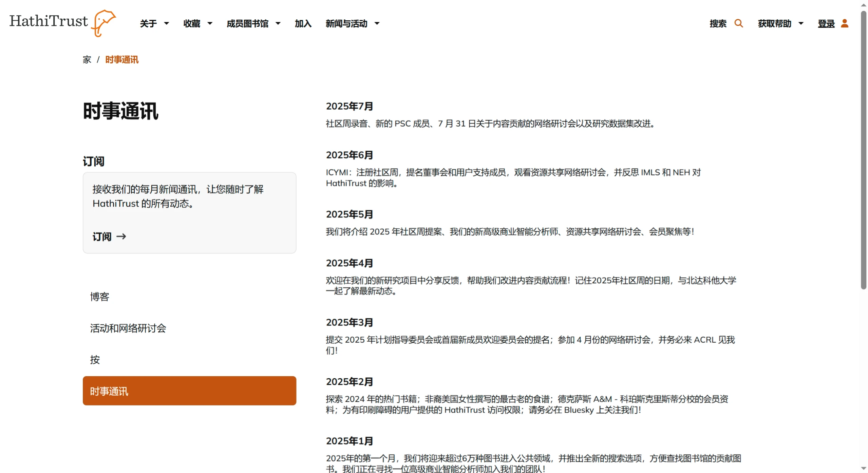
Task: Click the 登录 link
Action: point(826,23)
